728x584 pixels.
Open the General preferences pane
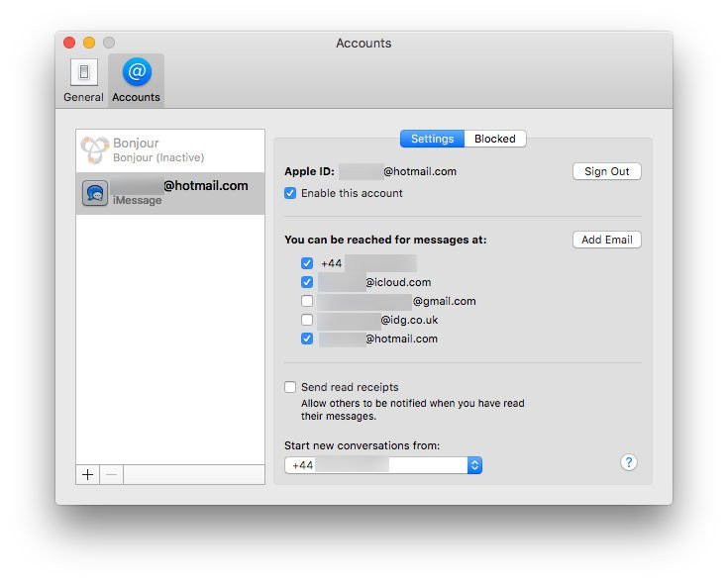[x=83, y=80]
